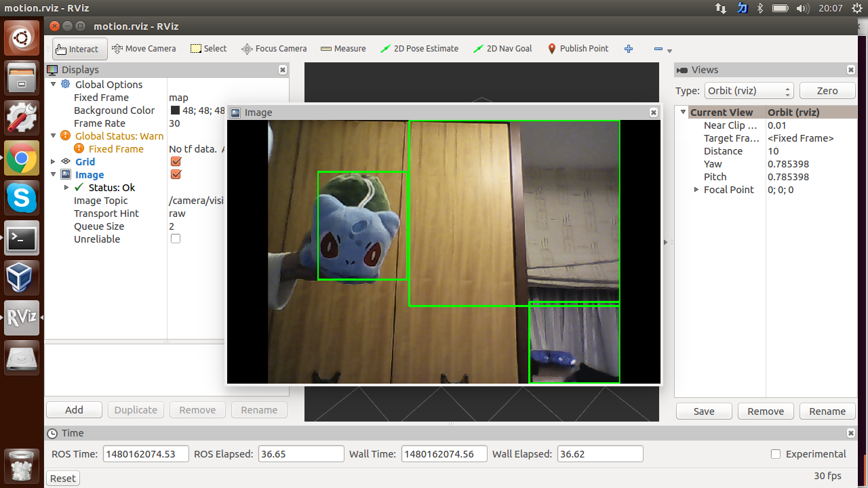
Task: Toggle the Image display checkbox
Action: pyautogui.click(x=176, y=175)
